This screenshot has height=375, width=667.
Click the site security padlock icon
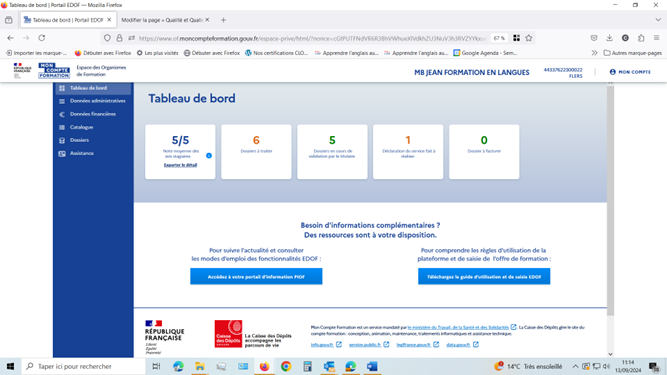(120, 38)
